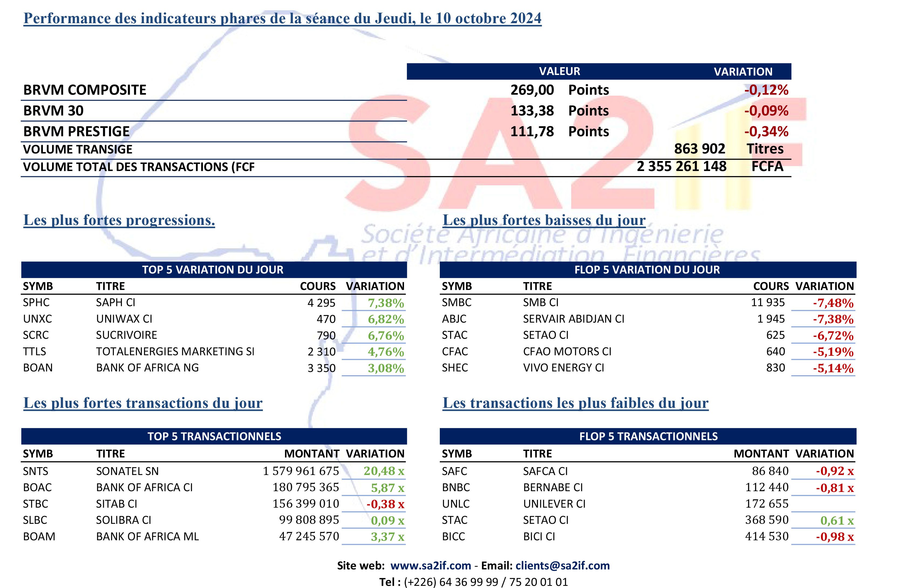This screenshot has height=588, width=902.
Task: Click the Les plus fortes baisses du jour heading
Action: (x=544, y=220)
